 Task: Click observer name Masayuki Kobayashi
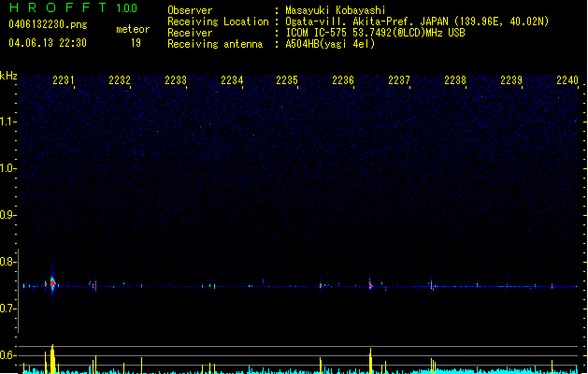(x=336, y=10)
